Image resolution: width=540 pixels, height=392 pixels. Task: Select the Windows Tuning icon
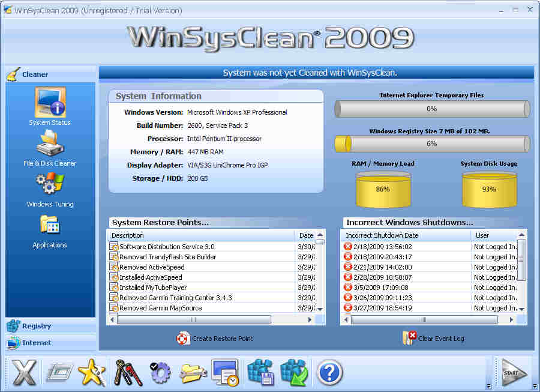[x=50, y=185]
